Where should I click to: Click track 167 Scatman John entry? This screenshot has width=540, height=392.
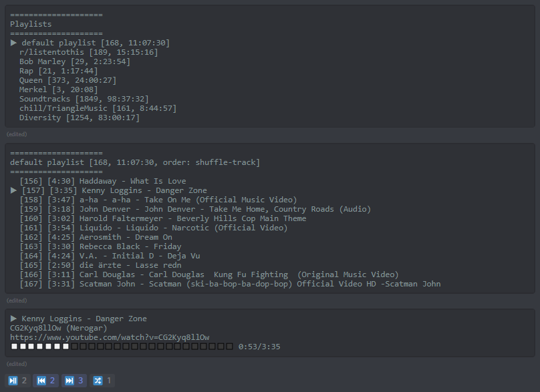(230, 284)
